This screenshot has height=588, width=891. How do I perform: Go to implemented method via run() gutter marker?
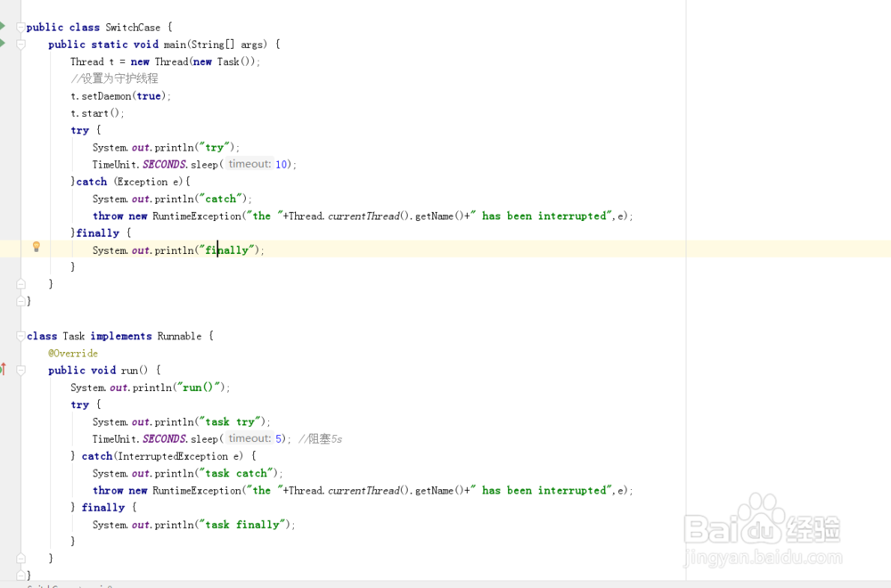click(3, 369)
